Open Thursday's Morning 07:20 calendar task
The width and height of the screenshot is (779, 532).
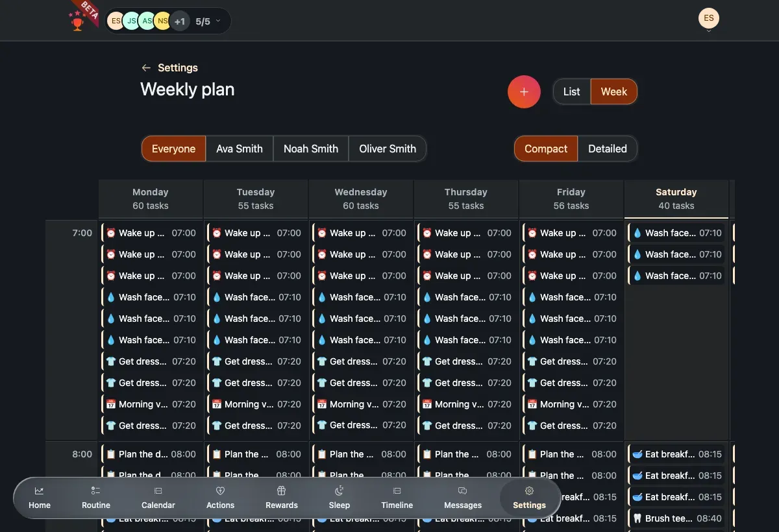pos(466,404)
